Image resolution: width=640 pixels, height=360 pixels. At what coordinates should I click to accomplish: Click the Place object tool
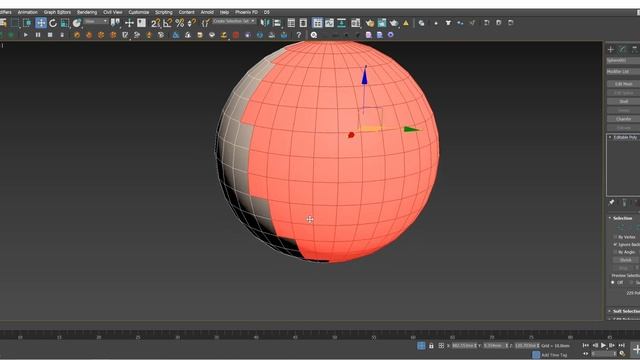point(77,23)
